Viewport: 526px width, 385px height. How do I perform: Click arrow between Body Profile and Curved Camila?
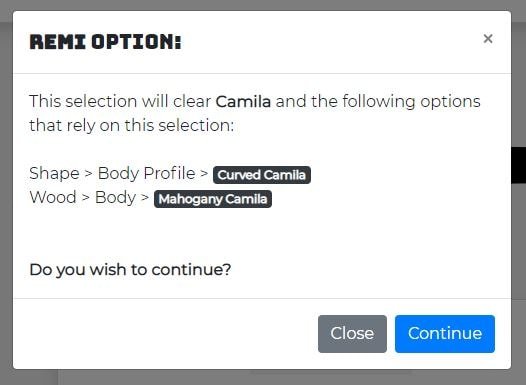pyautogui.click(x=204, y=174)
